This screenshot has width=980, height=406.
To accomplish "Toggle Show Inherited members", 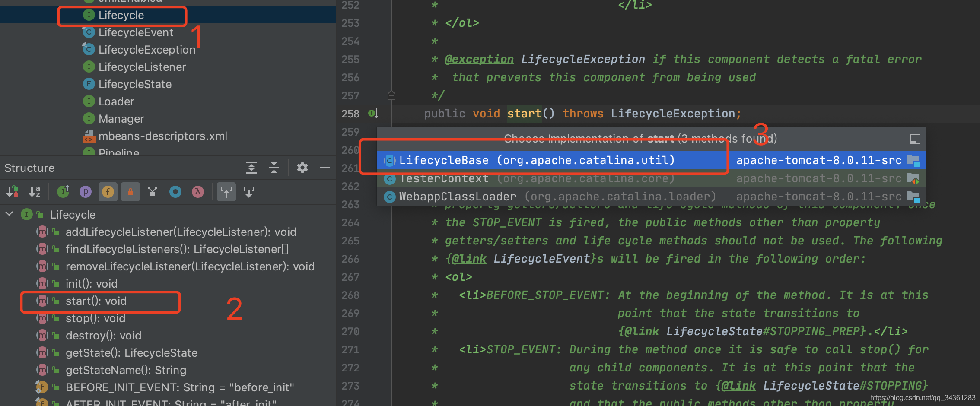I will pyautogui.click(x=64, y=191).
